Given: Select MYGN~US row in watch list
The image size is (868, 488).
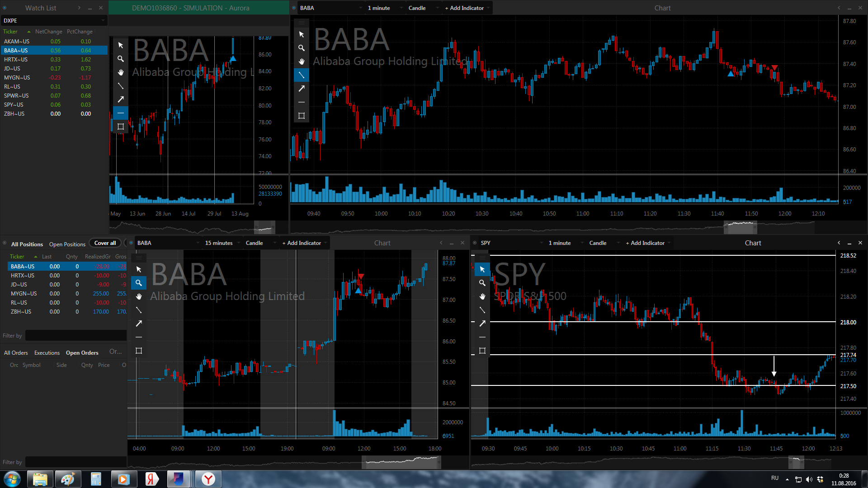Looking at the screenshot, I should [54, 77].
